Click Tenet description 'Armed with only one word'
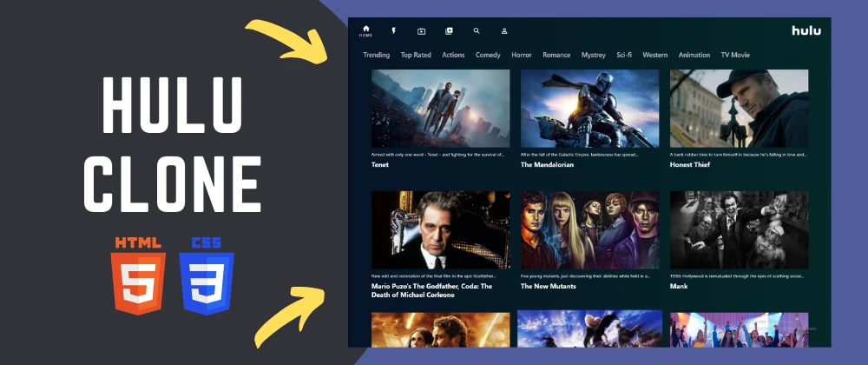868x365 pixels. point(437,155)
